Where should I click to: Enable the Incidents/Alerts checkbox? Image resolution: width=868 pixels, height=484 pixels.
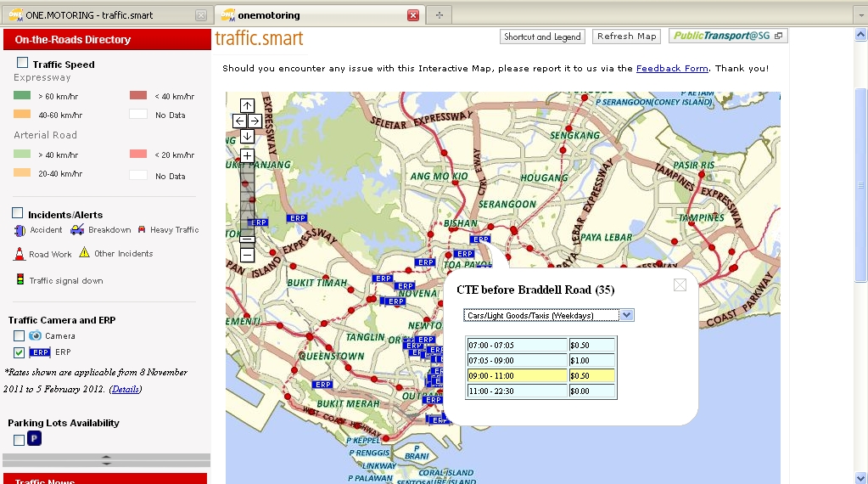[18, 213]
